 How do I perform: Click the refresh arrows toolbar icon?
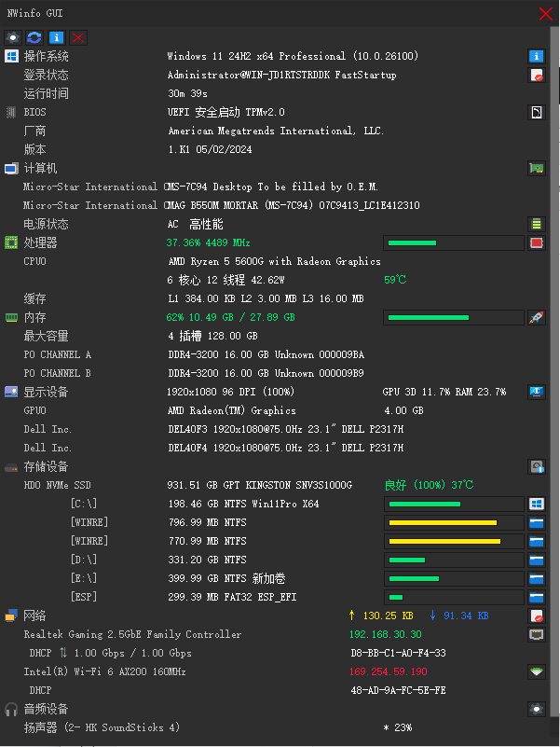[x=34, y=37]
